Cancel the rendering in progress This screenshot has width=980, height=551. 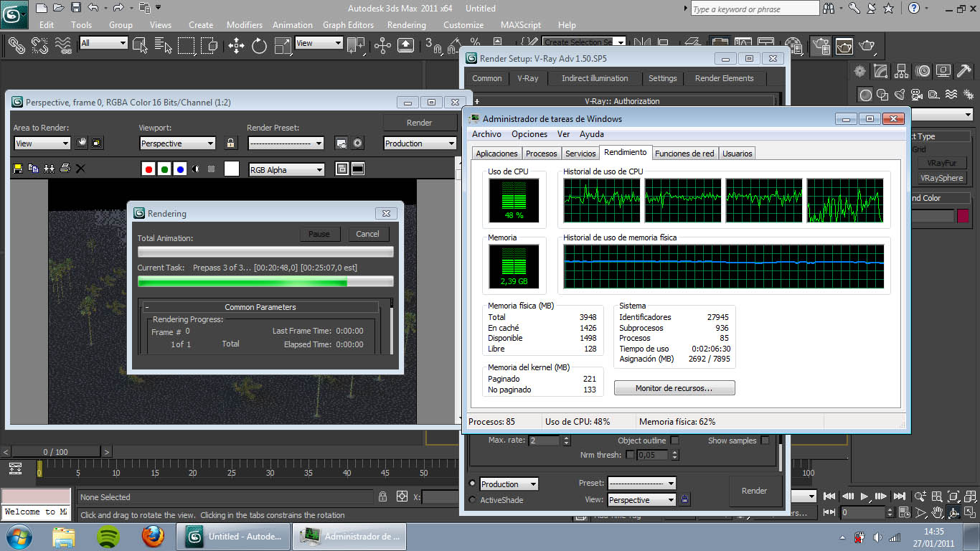[x=367, y=234]
